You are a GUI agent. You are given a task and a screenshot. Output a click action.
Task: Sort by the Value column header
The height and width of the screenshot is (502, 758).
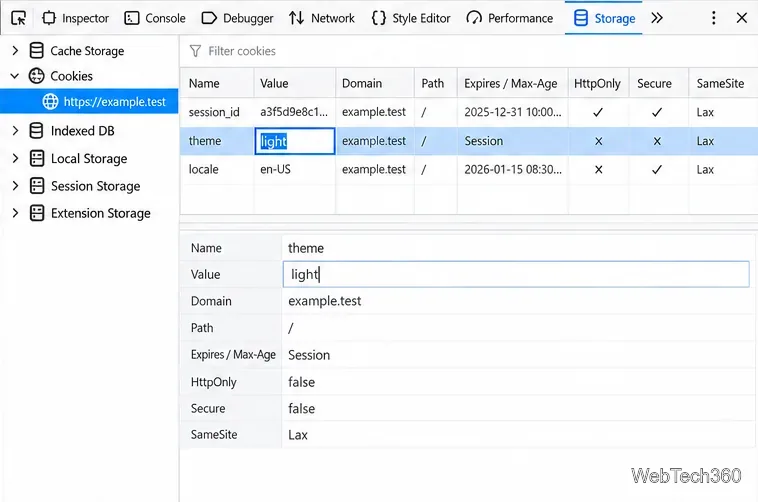(294, 83)
